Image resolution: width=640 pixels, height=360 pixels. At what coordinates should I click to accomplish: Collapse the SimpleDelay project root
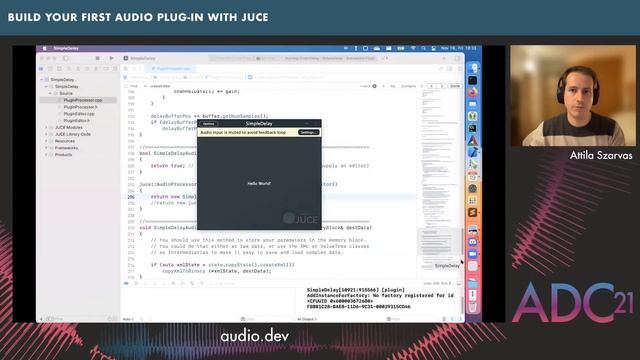(42, 80)
